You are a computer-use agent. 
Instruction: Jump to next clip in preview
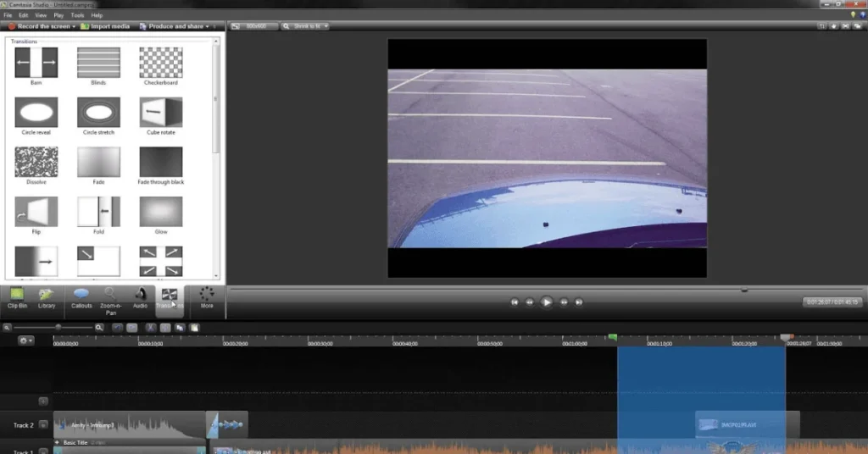tap(578, 302)
